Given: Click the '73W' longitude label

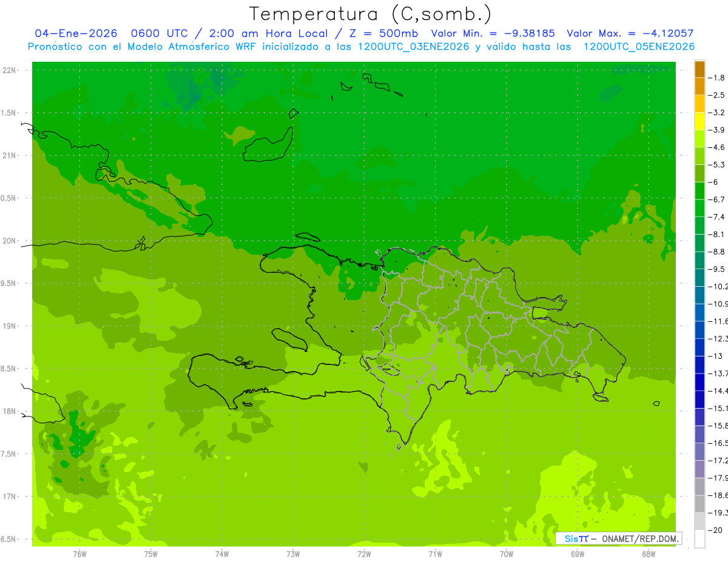Looking at the screenshot, I should tap(292, 554).
